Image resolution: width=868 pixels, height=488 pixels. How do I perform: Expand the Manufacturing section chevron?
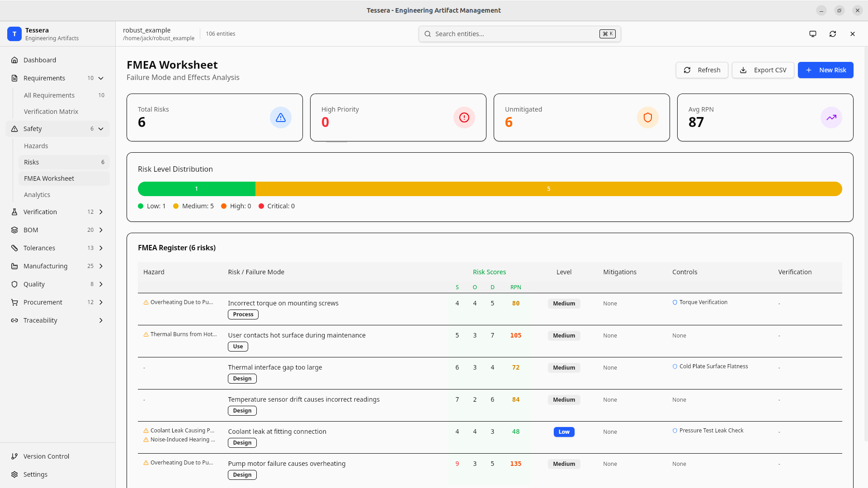[101, 266]
